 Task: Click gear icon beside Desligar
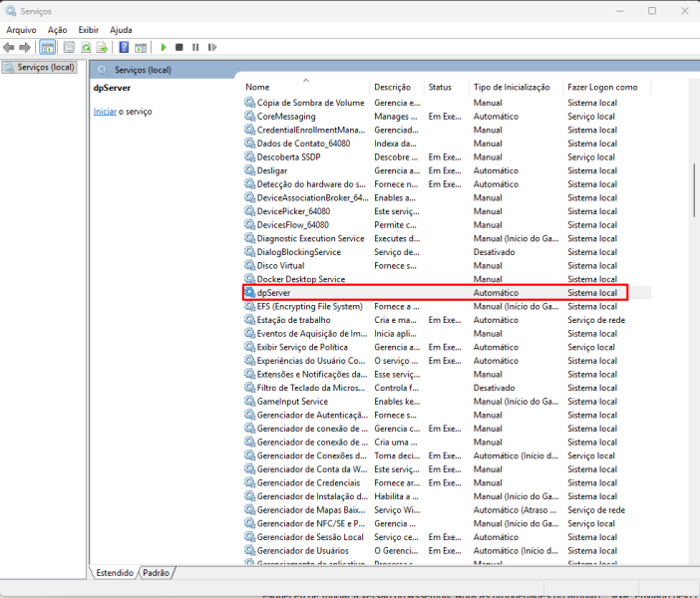click(249, 170)
